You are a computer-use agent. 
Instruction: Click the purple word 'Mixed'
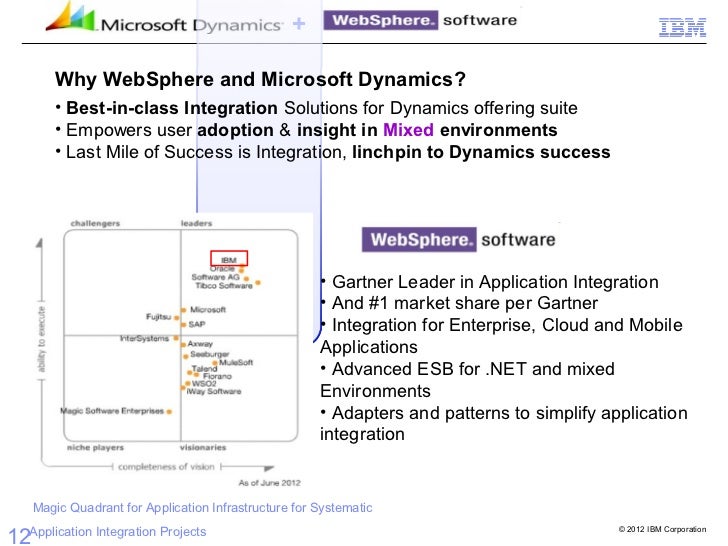coord(408,130)
